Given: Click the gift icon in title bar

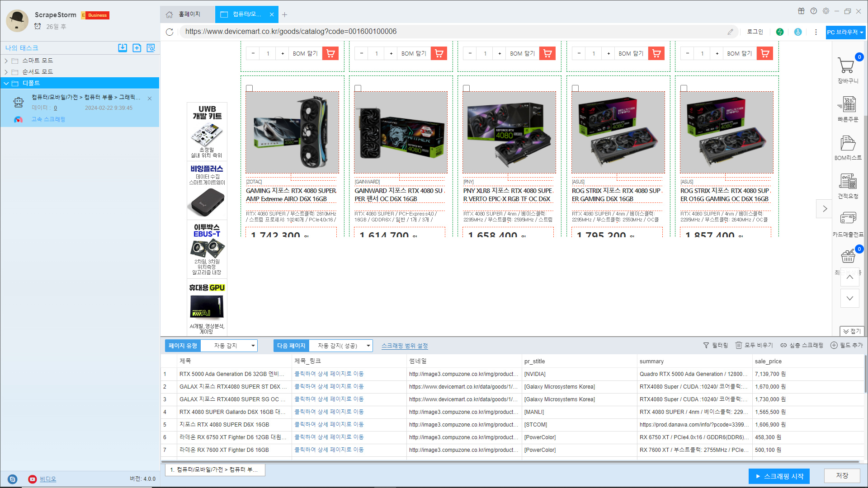Looking at the screenshot, I should coord(801,11).
